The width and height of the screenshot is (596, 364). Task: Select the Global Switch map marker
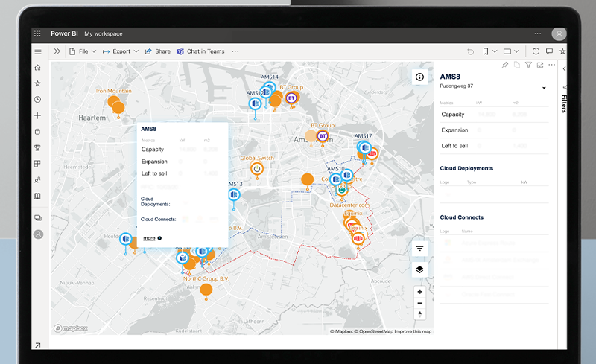click(x=257, y=168)
